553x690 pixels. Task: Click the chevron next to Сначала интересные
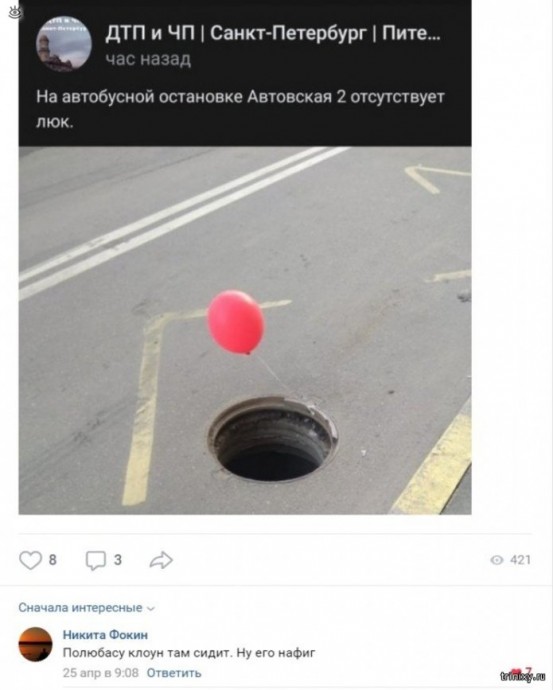(x=151, y=609)
